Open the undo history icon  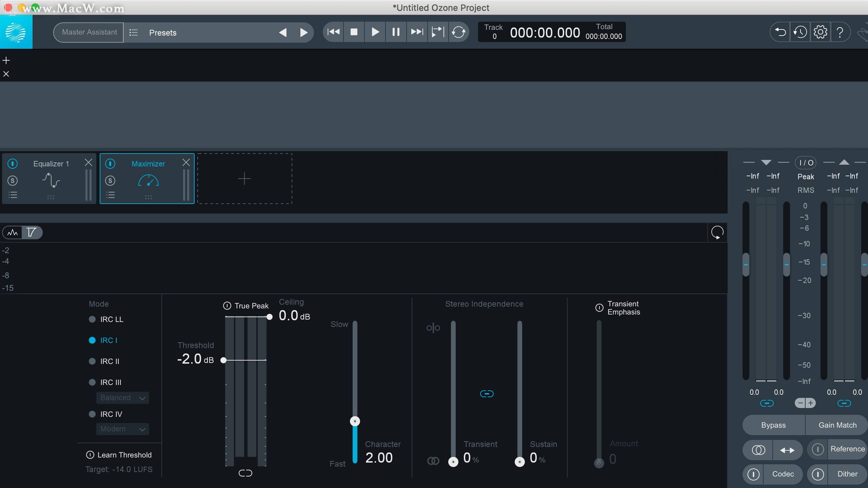800,32
